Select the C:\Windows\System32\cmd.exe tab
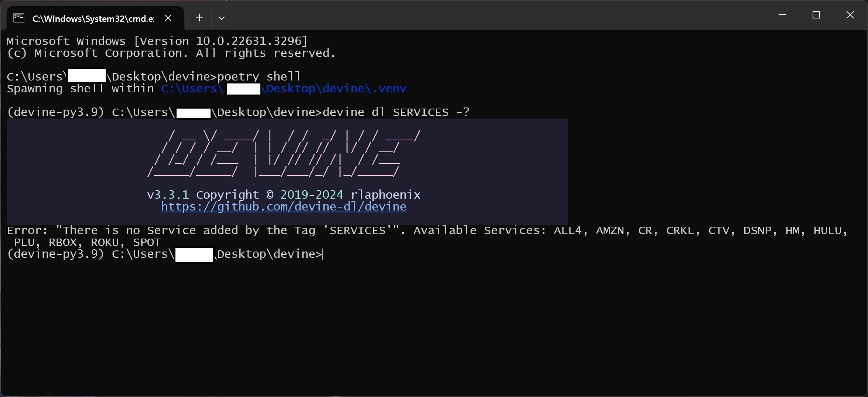The image size is (868, 397). tap(95, 18)
